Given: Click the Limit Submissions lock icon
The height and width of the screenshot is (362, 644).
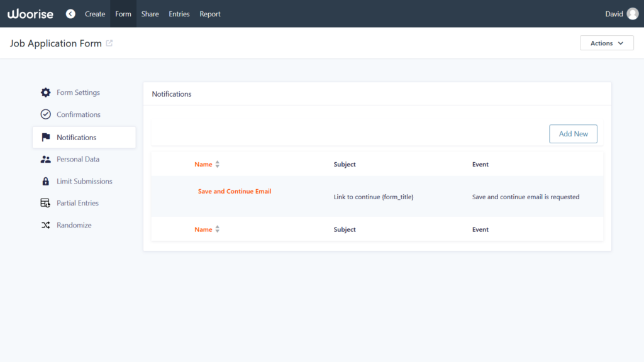Looking at the screenshot, I should (x=45, y=182).
